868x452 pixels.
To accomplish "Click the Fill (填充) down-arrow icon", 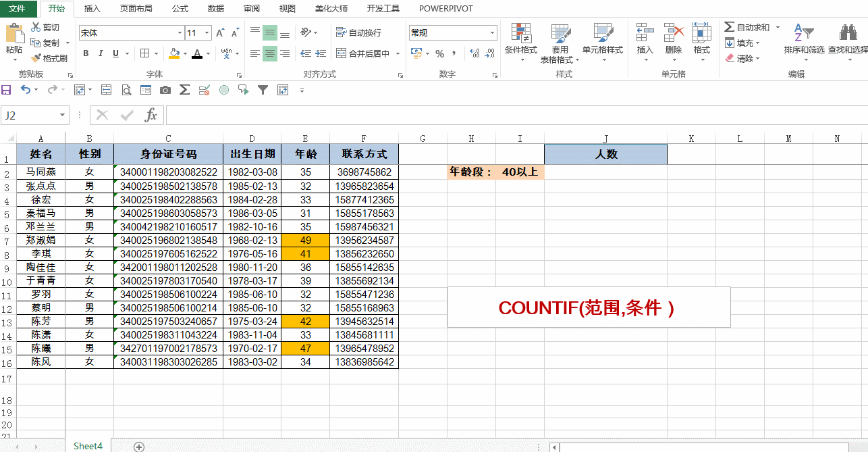I will click(730, 43).
